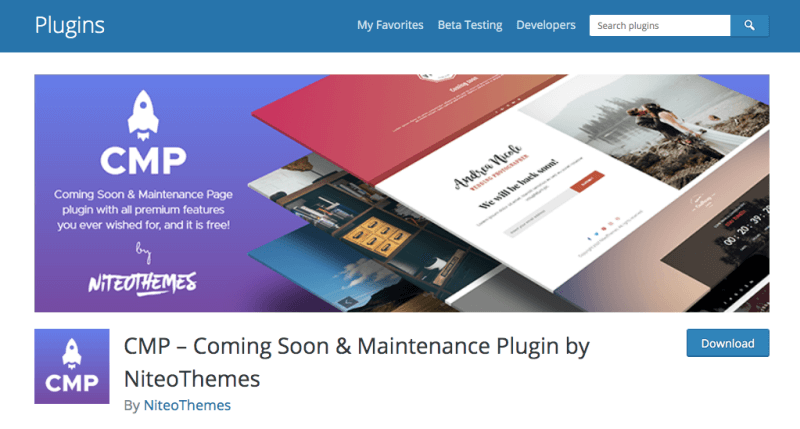The height and width of the screenshot is (429, 800).
Task: Click the rocket CMP logo in banner
Action: click(143, 133)
